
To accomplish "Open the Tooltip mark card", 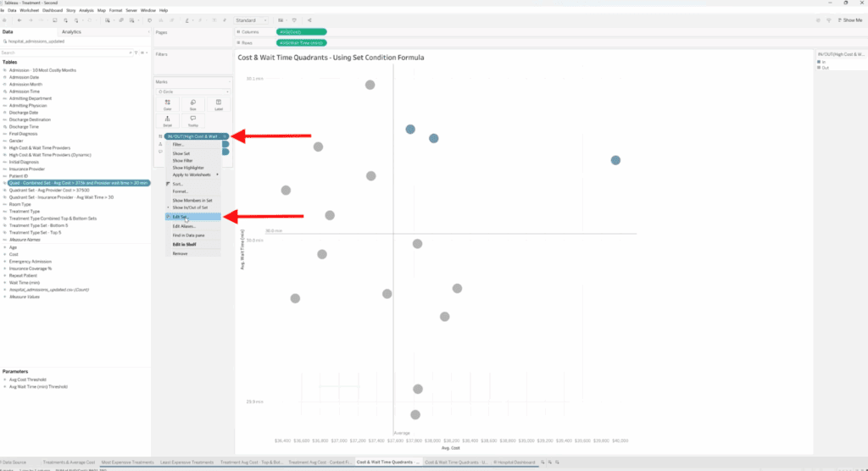I will click(x=192, y=120).
